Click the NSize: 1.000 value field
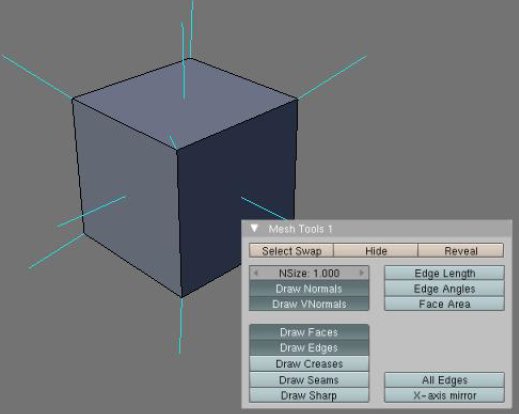This screenshot has height=414, width=519. pyautogui.click(x=309, y=273)
